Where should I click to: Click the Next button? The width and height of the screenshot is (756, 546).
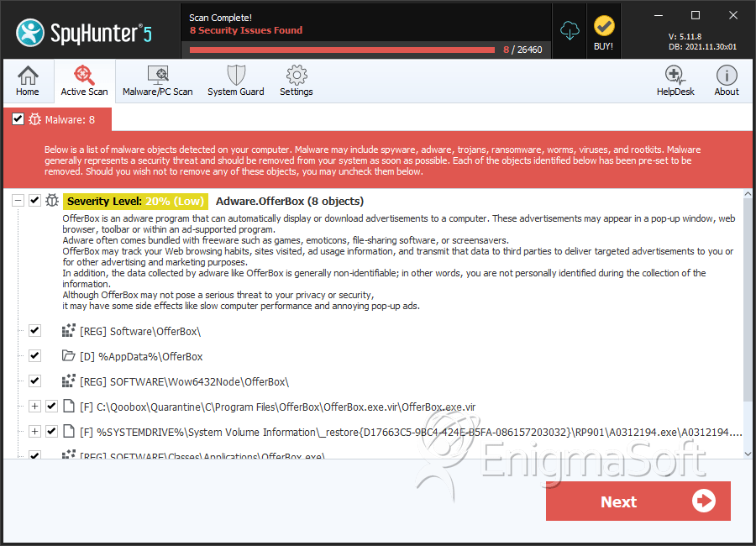tap(638, 501)
